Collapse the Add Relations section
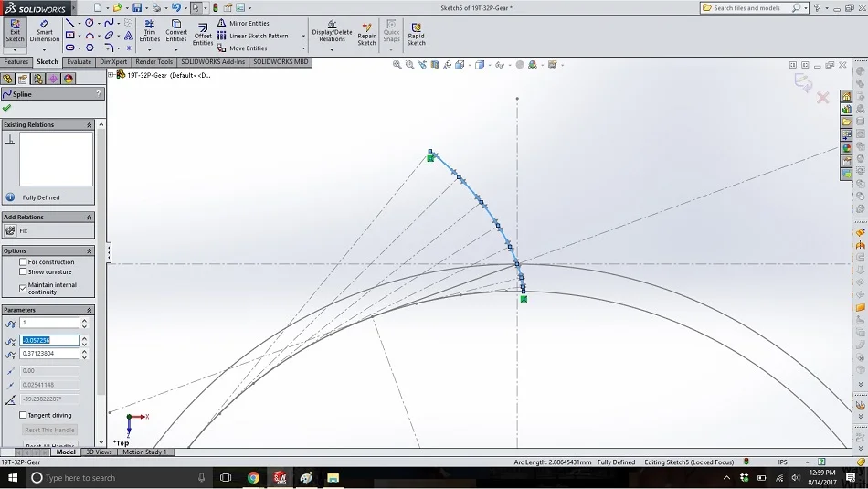 [x=90, y=218]
